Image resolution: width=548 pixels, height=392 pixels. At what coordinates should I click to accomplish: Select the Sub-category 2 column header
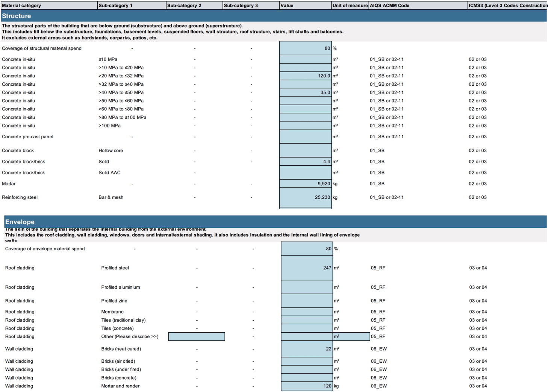(x=194, y=5)
